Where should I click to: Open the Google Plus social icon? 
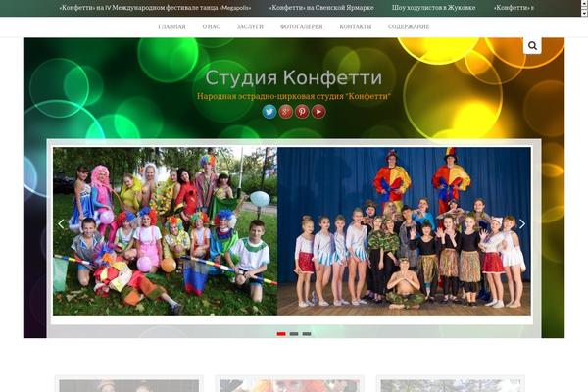[285, 112]
